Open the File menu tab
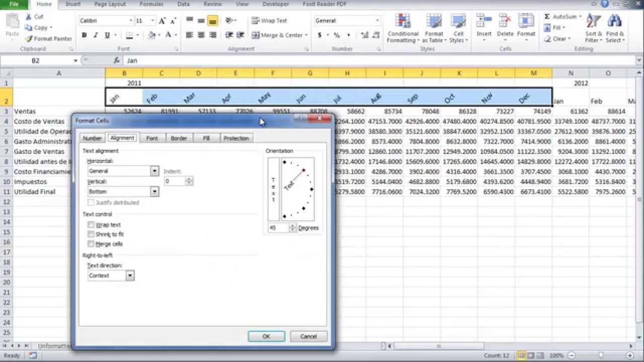Viewport: 644px width, 362px height. click(14, 4)
